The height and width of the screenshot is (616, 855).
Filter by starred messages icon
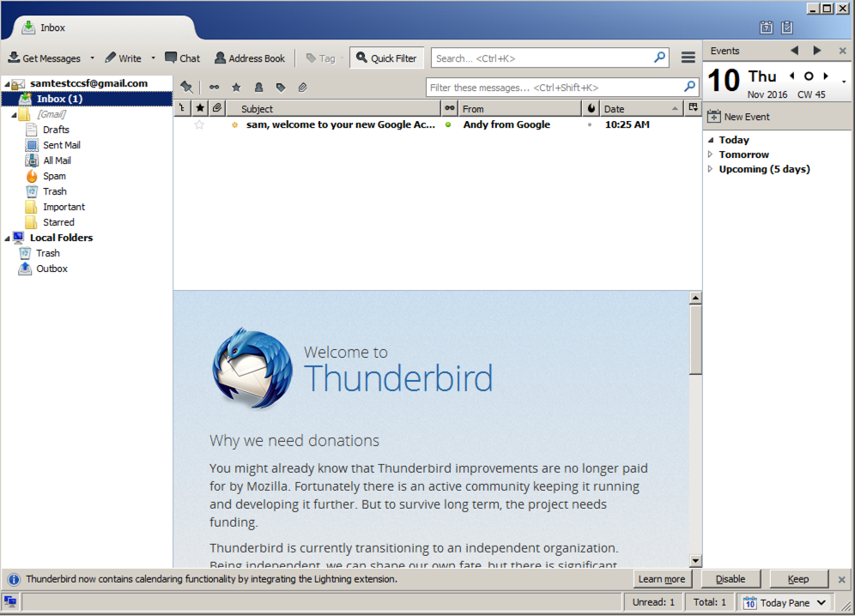(x=236, y=88)
